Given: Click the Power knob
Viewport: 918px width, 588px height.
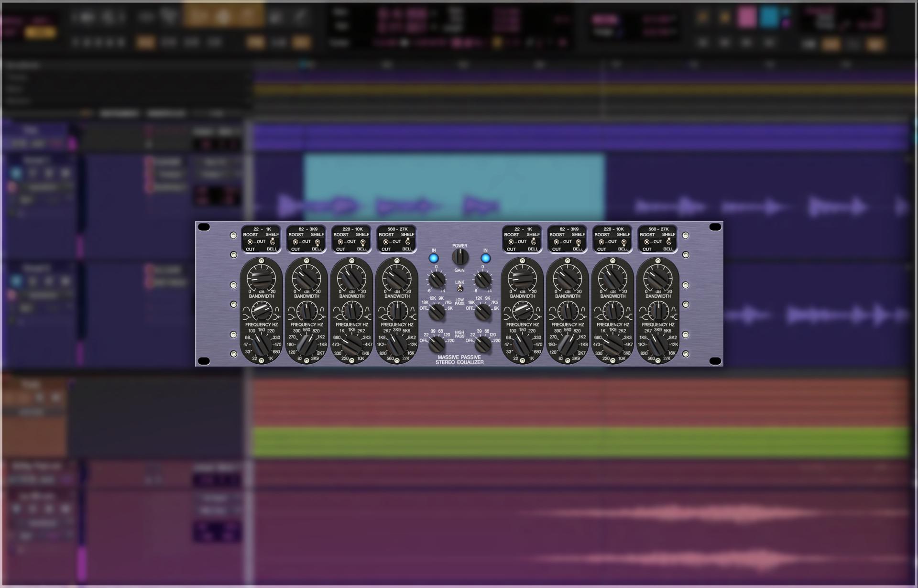Looking at the screenshot, I should point(460,258).
